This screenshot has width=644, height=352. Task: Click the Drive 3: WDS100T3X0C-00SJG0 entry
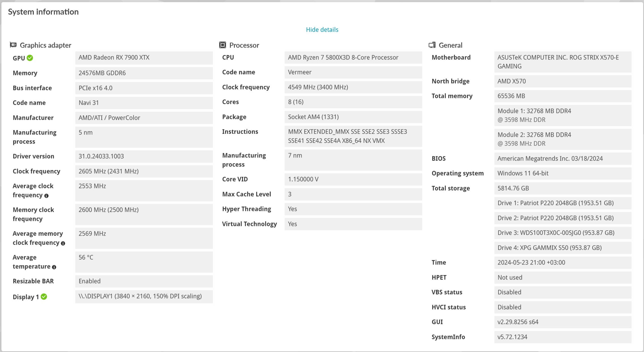pos(563,233)
